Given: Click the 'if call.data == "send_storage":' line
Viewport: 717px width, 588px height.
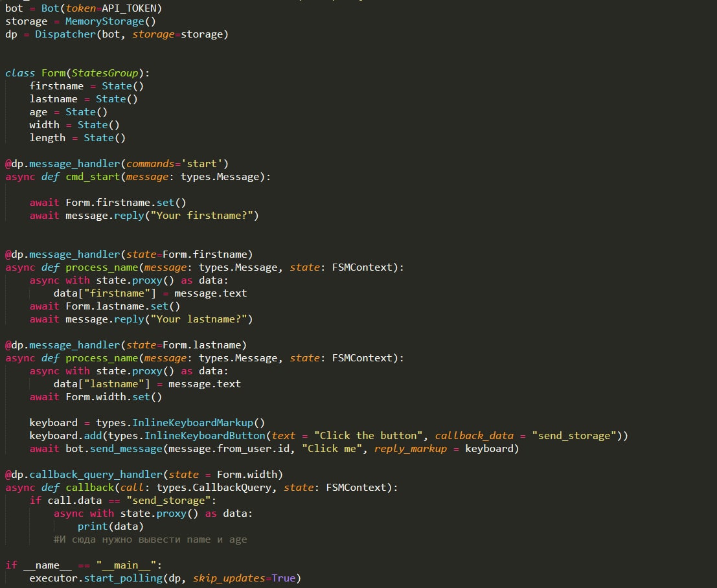Looking at the screenshot, I should pyautogui.click(x=122, y=501).
